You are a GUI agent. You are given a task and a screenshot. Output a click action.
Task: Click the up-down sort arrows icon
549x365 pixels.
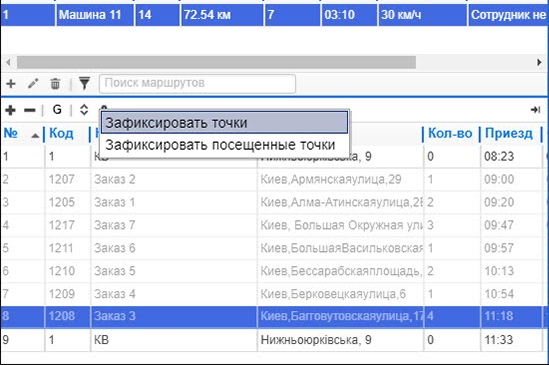coord(84,110)
